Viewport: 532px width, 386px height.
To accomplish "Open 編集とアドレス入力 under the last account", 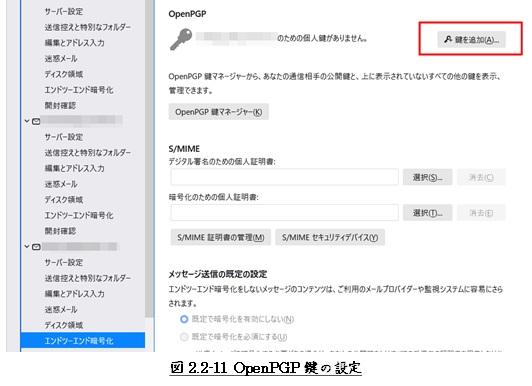I will 74,293.
